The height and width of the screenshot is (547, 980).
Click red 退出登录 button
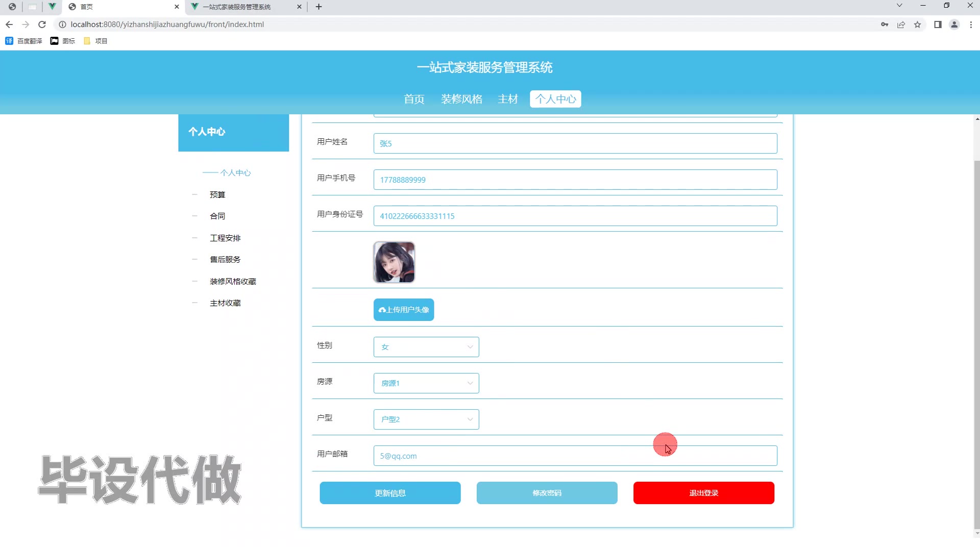pyautogui.click(x=703, y=493)
